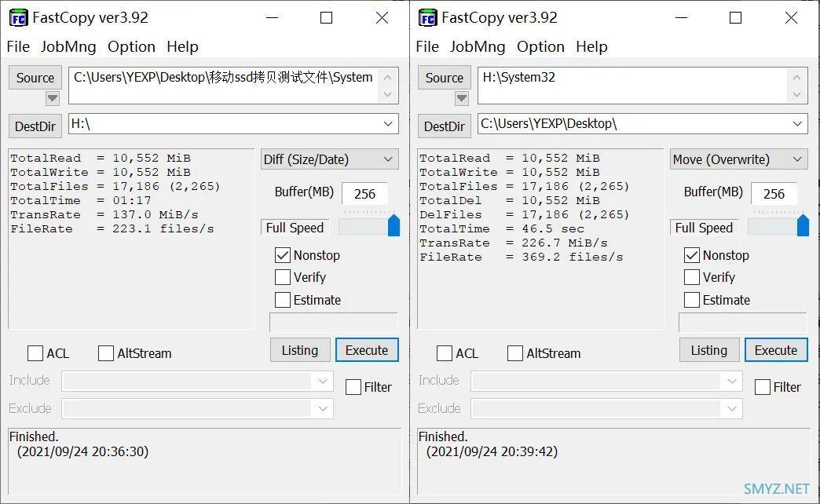Click Source field scroll-down arrow in left window

(x=387, y=94)
